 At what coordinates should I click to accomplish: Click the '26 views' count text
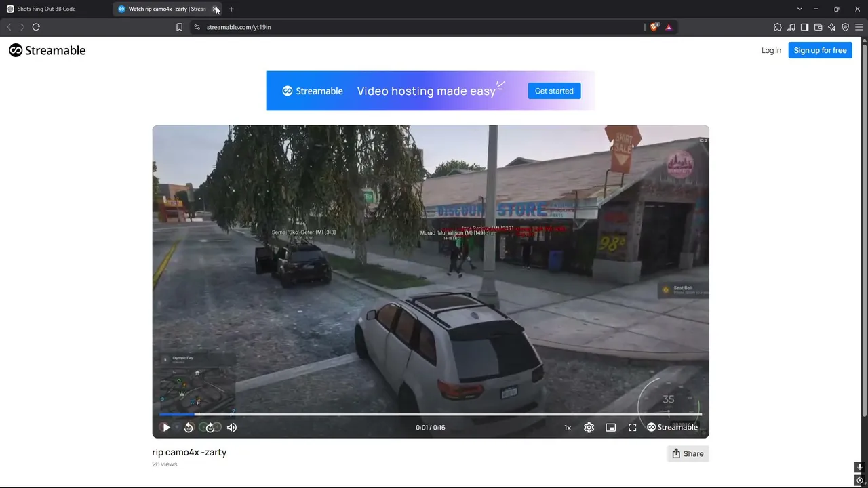click(165, 464)
